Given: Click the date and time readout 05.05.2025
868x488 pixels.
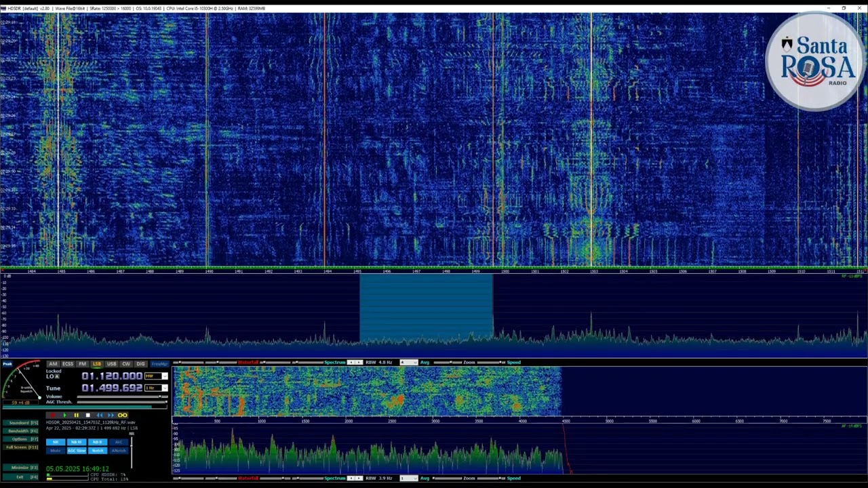Looking at the screenshot, I should (77, 469).
